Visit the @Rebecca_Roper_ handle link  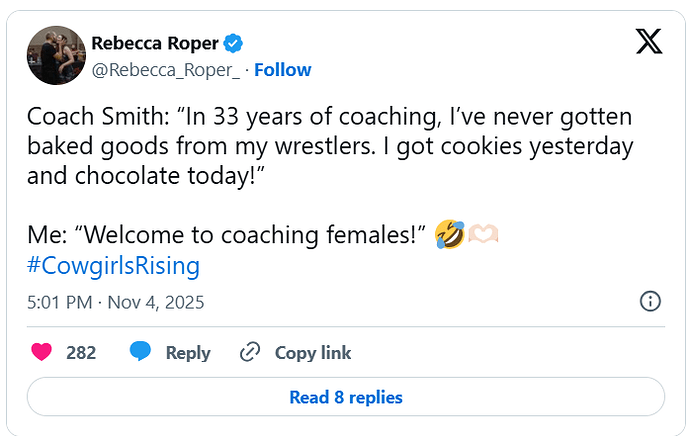(x=166, y=70)
